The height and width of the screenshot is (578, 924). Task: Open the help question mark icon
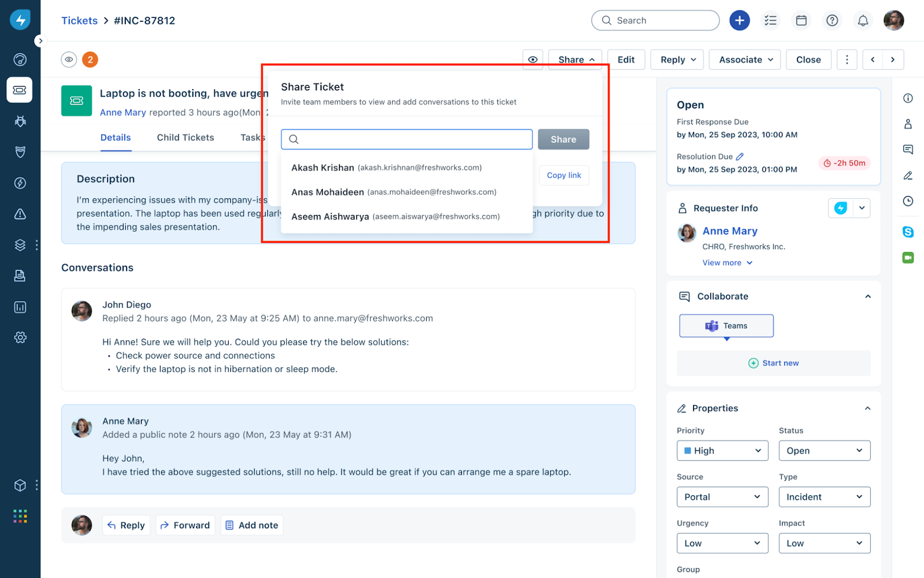(x=832, y=20)
